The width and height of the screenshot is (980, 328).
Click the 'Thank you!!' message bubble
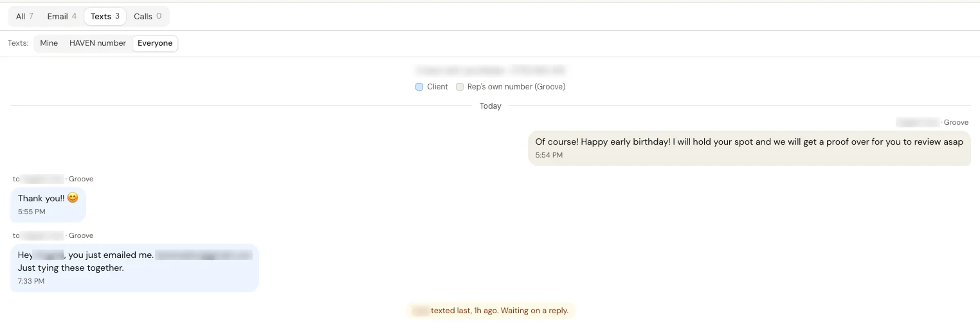pyautogui.click(x=48, y=205)
